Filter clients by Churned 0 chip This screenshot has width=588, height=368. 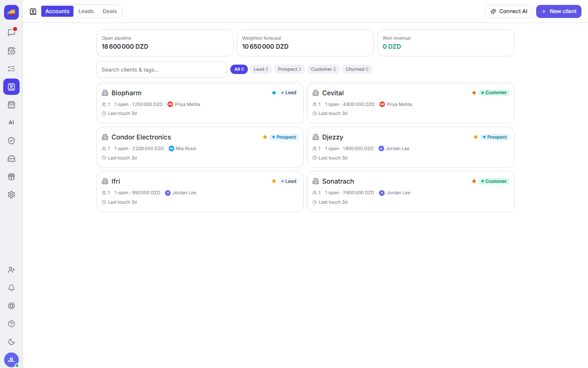(357, 70)
